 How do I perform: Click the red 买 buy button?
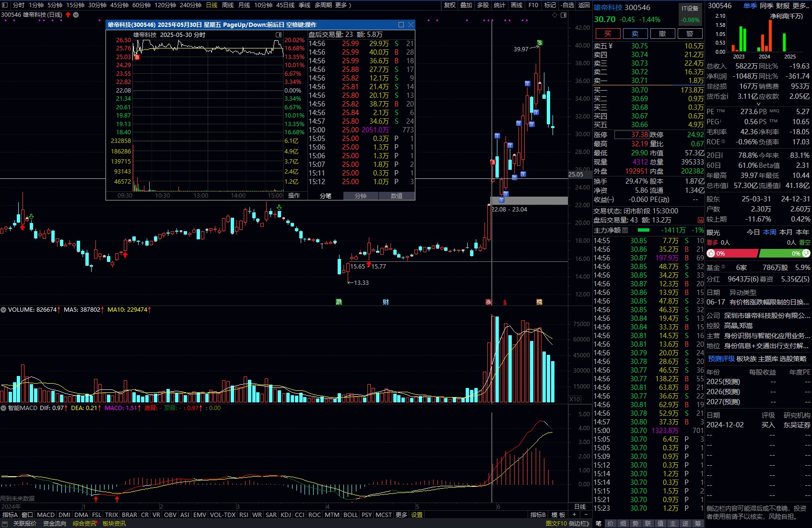[608, 34]
